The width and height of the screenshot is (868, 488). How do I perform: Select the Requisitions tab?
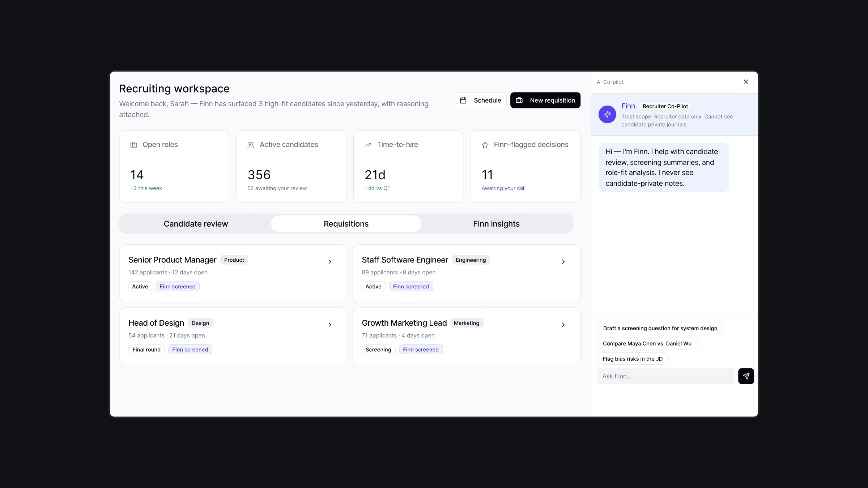[x=346, y=224]
